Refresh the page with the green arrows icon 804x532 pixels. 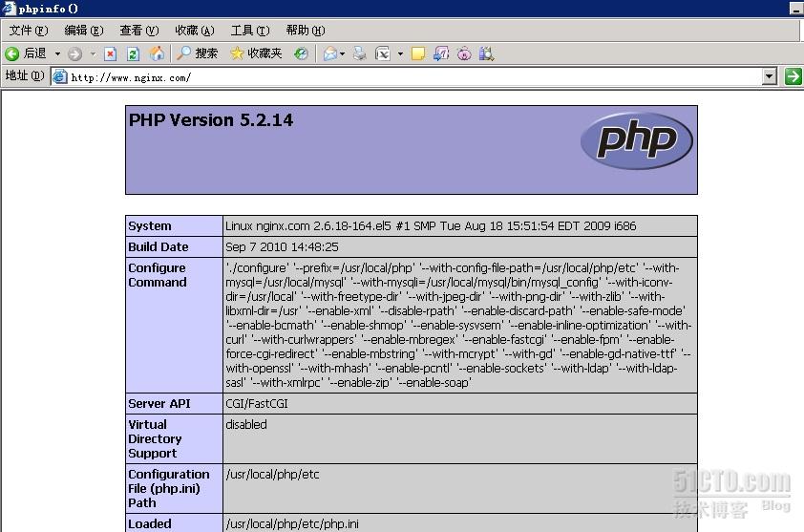134,53
